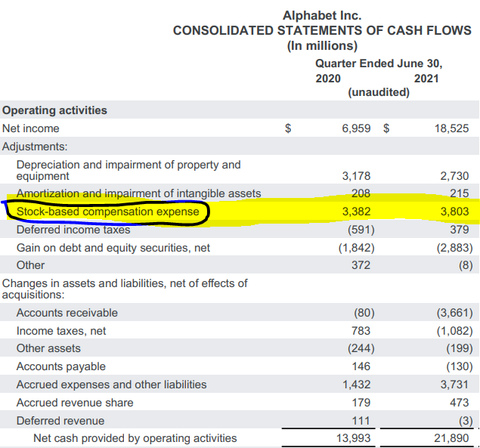Viewport: 480px width, 448px height.
Task: Click accounts receivable value (80)
Action: pos(364,313)
